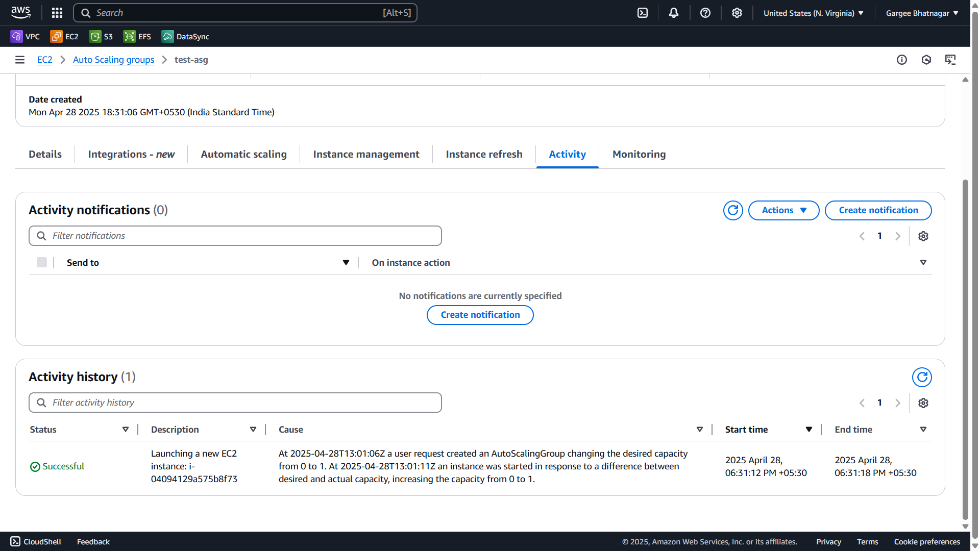Open Cookie preferences
This screenshot has height=551, width=980.
click(x=927, y=541)
